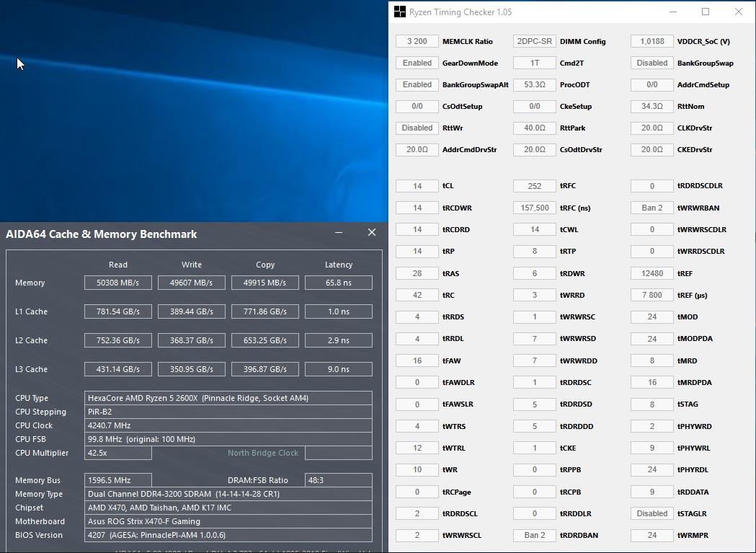Select the tREF (µs) value 7 800
The width and height of the screenshot is (756, 553).
(x=652, y=296)
